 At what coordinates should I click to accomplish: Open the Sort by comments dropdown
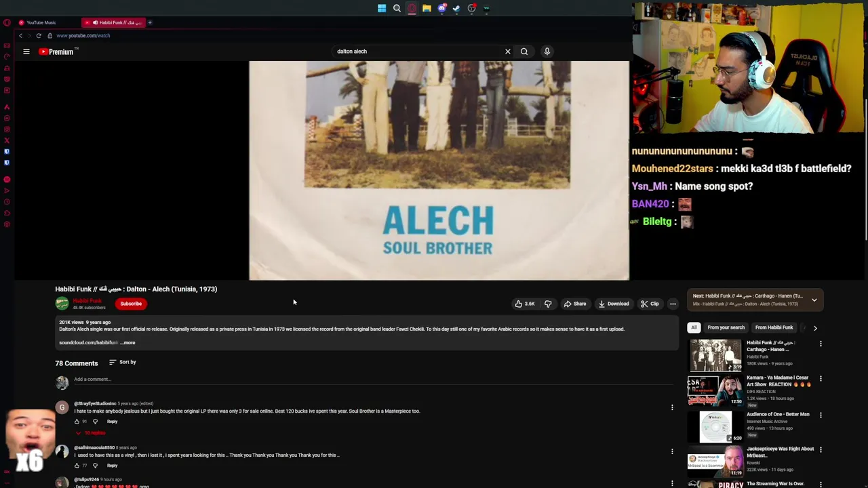tap(122, 362)
